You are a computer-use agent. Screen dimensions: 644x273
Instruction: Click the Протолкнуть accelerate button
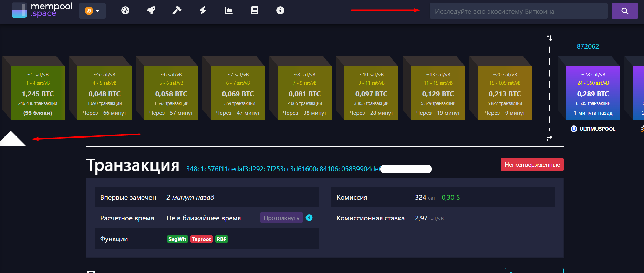pos(281,218)
